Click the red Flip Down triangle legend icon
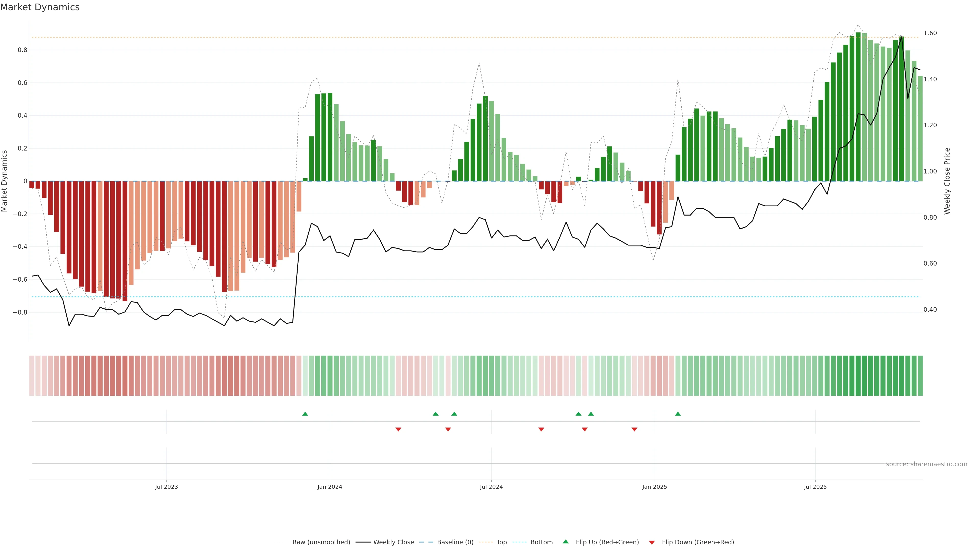980x551 pixels. pos(652,542)
